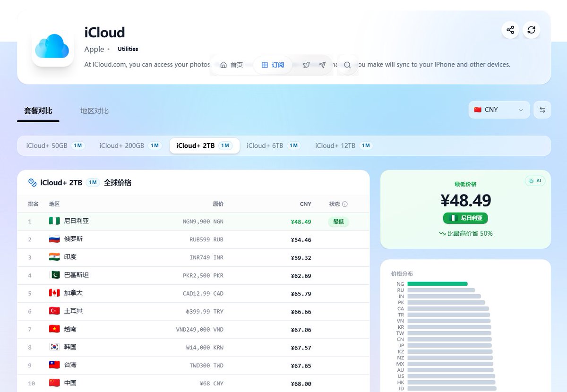Click the ¥68.00 price in China row
This screenshot has width=567, height=392.
click(301, 383)
